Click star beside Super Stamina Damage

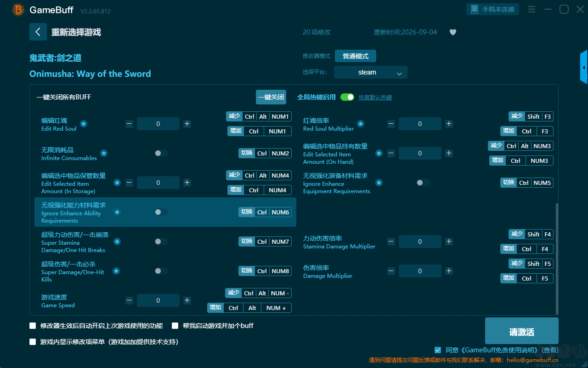(117, 241)
